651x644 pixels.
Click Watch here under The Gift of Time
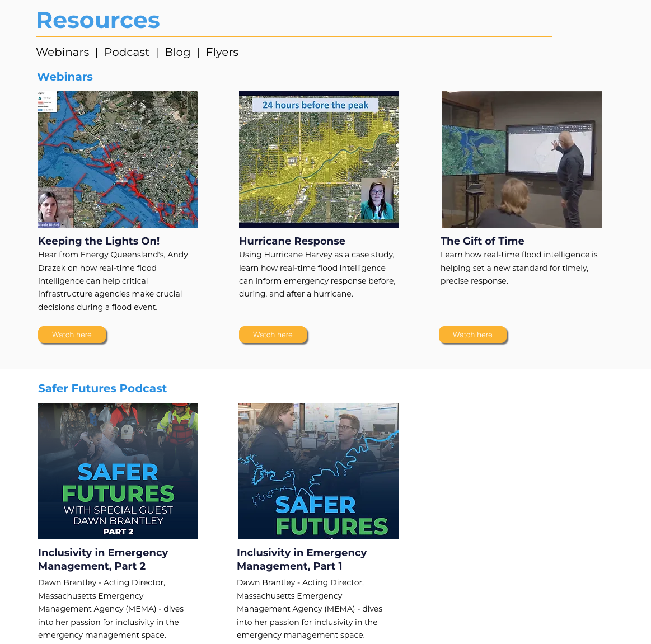click(x=472, y=335)
